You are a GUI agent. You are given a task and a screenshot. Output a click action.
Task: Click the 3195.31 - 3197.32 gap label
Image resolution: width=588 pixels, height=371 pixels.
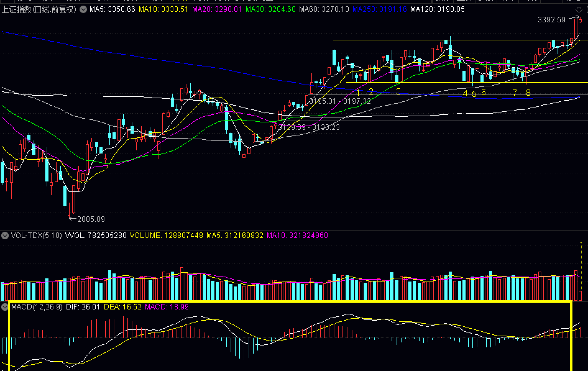click(x=340, y=101)
